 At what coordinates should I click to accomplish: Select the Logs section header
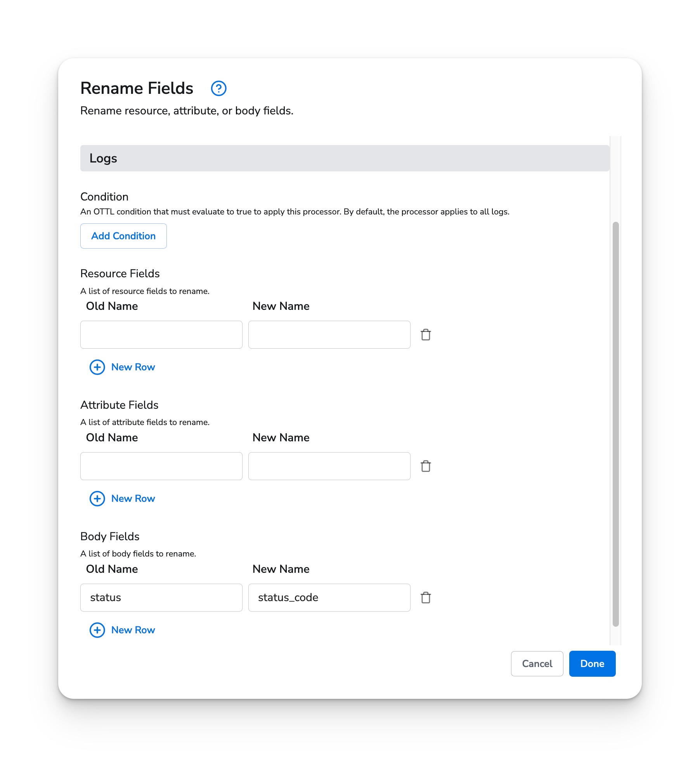coord(345,158)
